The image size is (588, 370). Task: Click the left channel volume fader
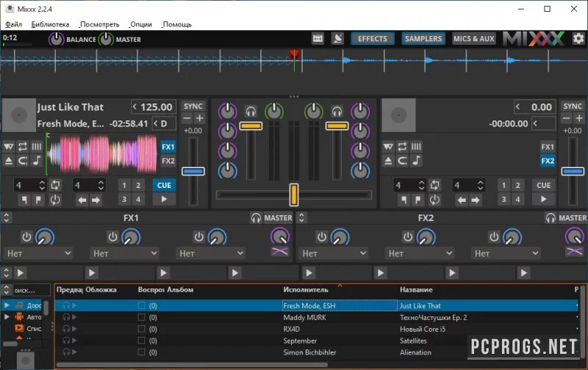coord(251,126)
